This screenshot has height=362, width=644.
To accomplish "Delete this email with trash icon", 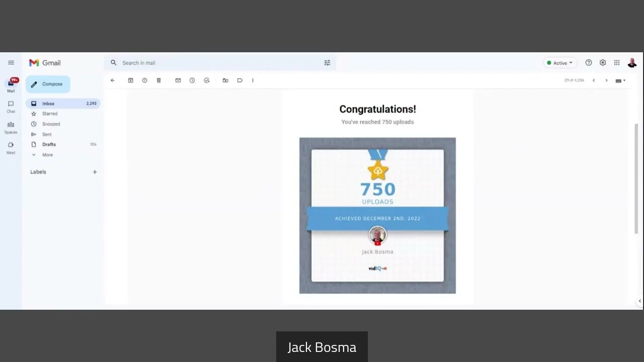I will (158, 80).
